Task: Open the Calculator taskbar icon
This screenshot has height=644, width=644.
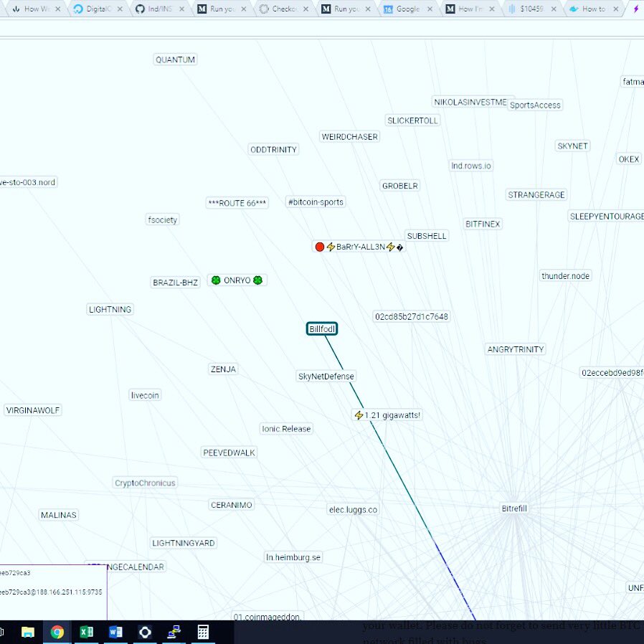Action: [x=203, y=632]
